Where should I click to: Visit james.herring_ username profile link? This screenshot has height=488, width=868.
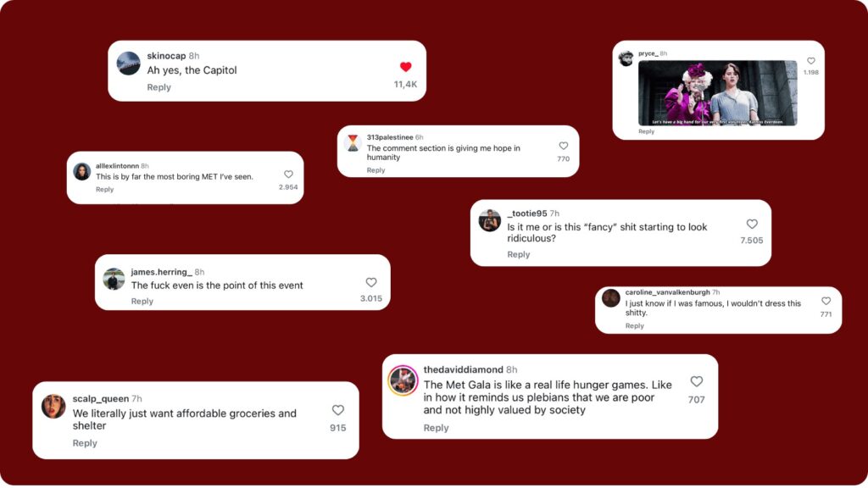click(161, 272)
